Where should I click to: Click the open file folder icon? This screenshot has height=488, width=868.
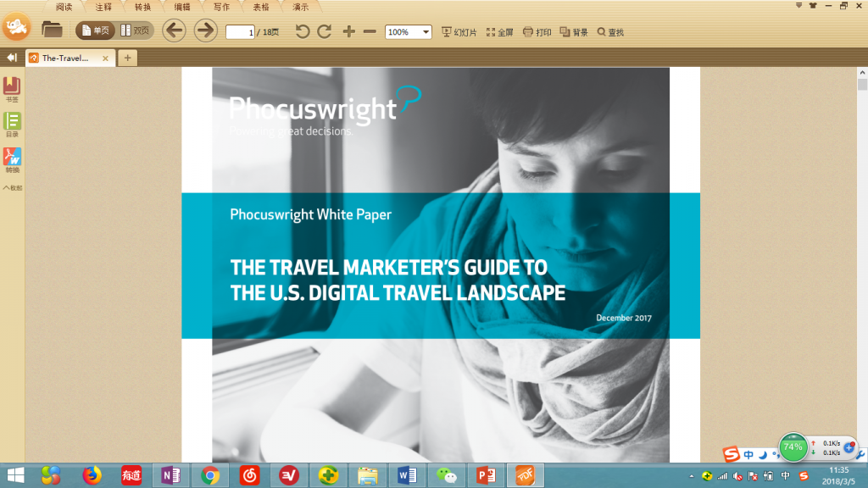point(53,30)
